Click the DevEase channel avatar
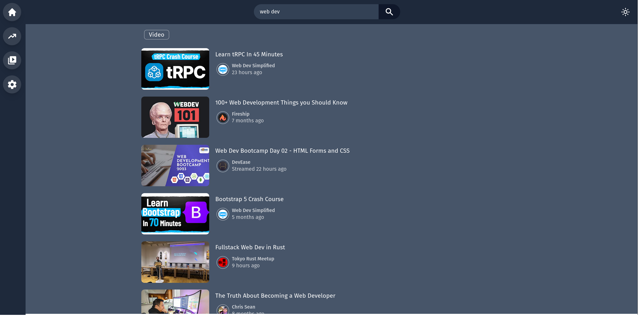 coord(225,167)
